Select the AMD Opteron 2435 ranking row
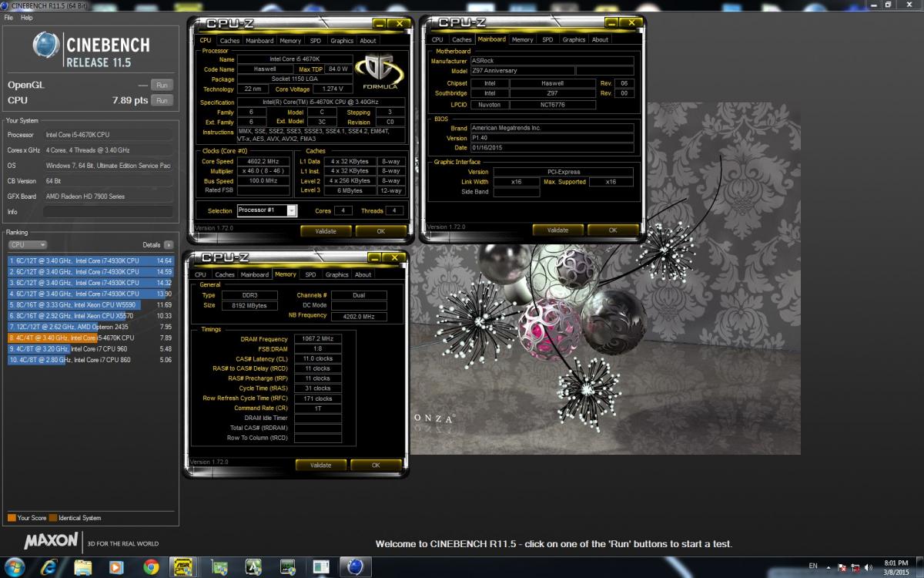Image resolution: width=924 pixels, height=578 pixels. (x=91, y=327)
